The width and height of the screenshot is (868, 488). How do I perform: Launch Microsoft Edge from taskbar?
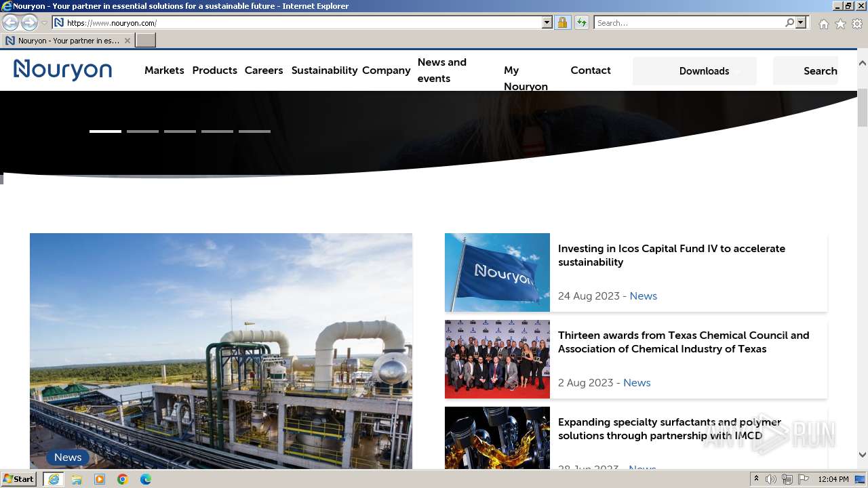point(146,479)
